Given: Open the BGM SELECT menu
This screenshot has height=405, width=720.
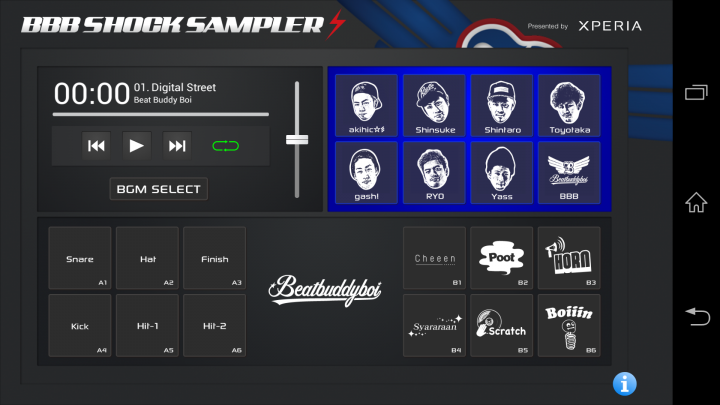Looking at the screenshot, I should (158, 189).
